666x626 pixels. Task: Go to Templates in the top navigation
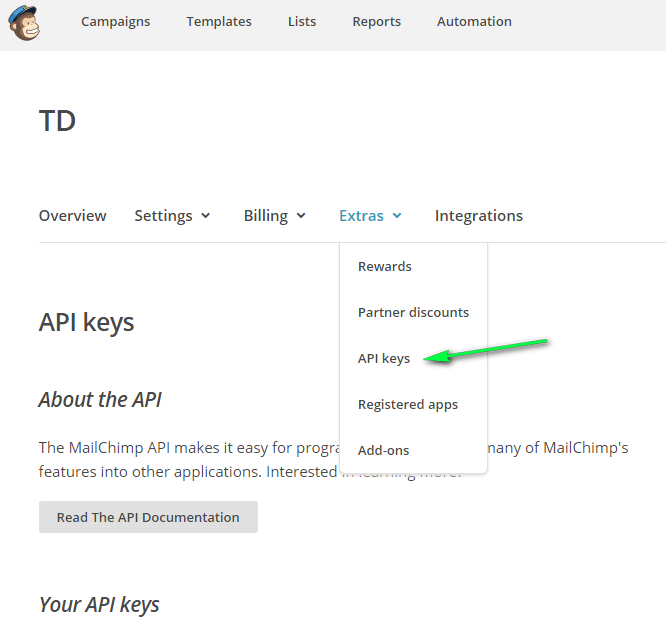coord(219,22)
